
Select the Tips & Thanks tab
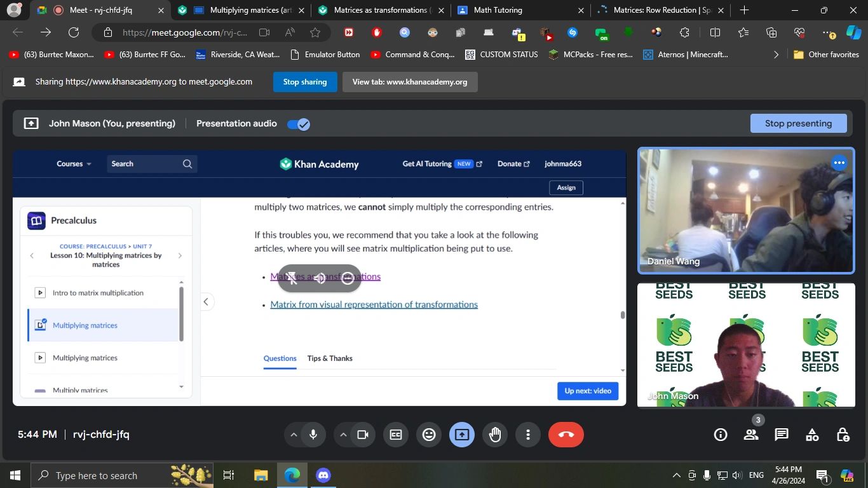click(x=330, y=358)
